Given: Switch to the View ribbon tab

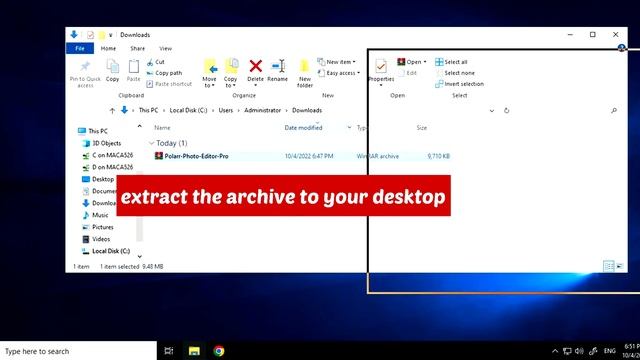Looking at the screenshot, I should [165, 49].
